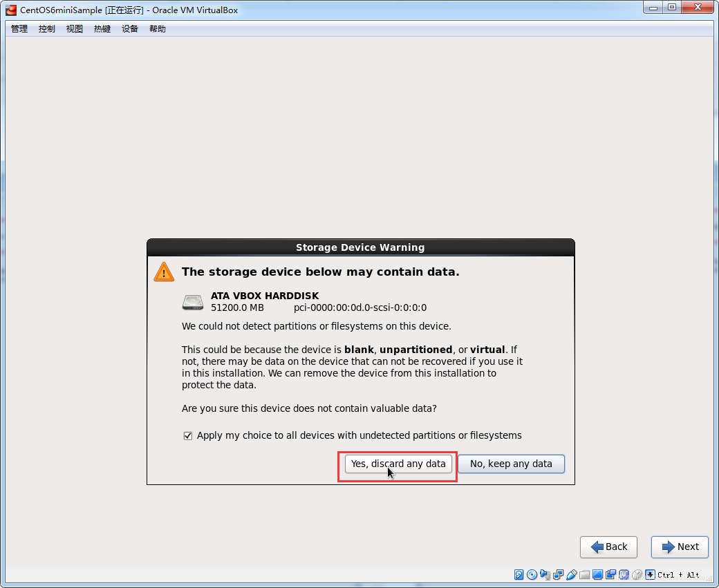Open the 热键 menu
Image resolution: width=719 pixels, height=588 pixels.
click(x=102, y=29)
